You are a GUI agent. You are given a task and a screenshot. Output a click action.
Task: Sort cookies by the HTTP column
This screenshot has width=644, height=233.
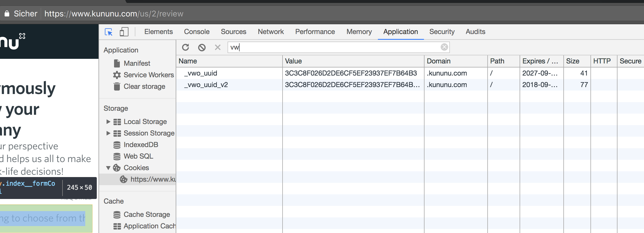pos(604,61)
